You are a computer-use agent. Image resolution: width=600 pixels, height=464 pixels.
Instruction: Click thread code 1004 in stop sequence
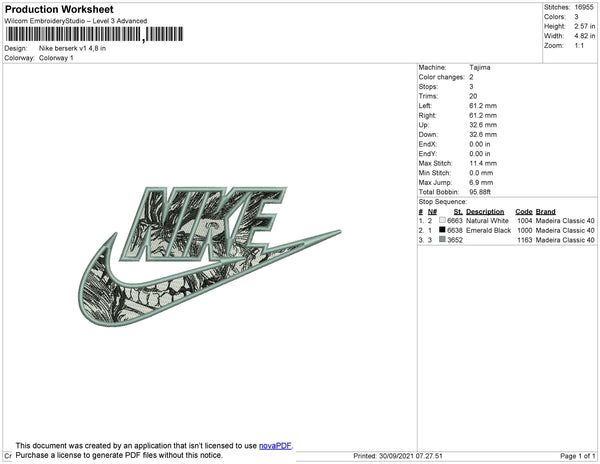(x=525, y=221)
